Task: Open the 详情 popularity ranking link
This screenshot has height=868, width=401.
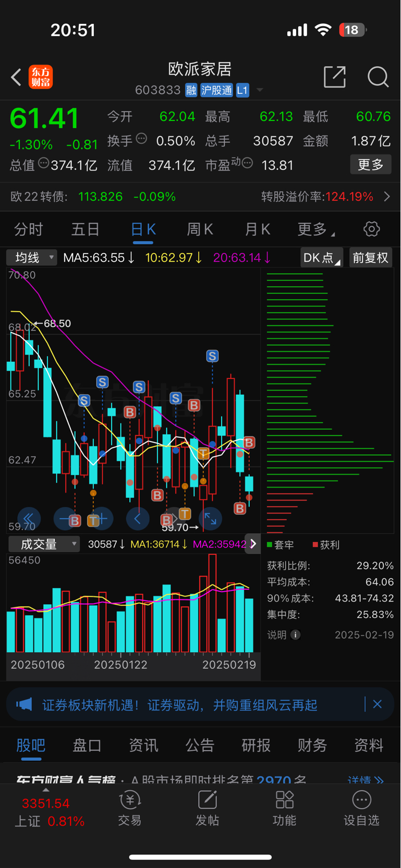Action: pyautogui.click(x=366, y=780)
